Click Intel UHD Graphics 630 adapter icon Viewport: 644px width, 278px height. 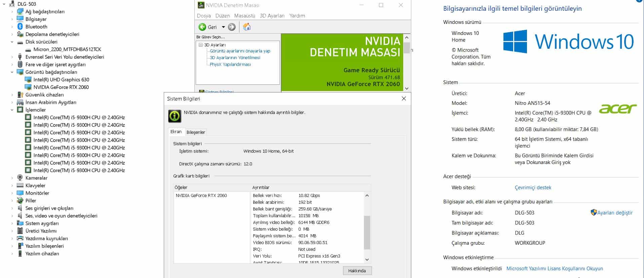[28, 80]
